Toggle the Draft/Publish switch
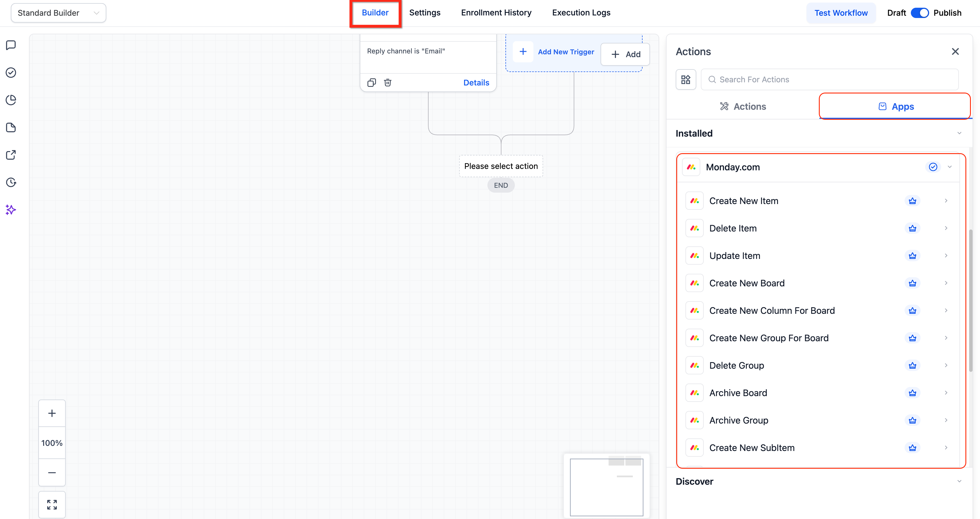980x519 pixels. pos(919,13)
